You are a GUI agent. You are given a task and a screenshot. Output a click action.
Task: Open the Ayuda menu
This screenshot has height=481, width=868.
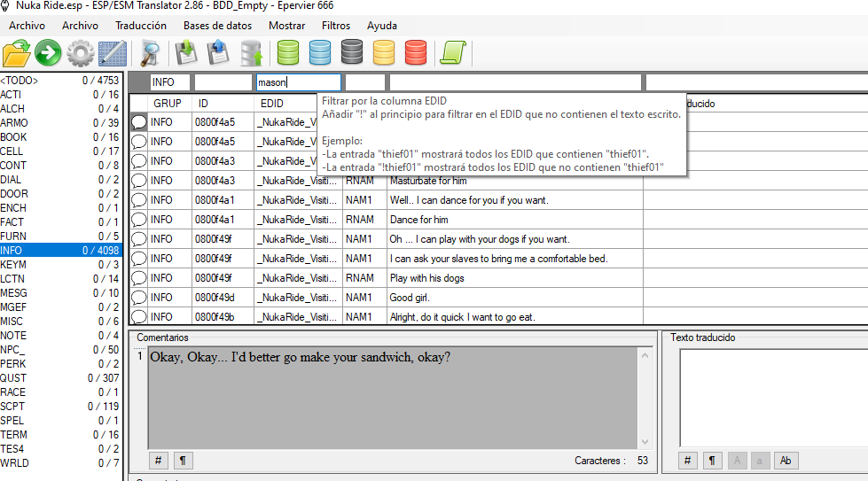[382, 26]
